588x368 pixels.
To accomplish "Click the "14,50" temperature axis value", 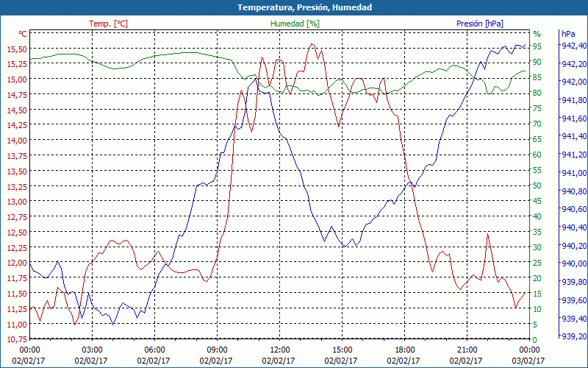I will (17, 110).
